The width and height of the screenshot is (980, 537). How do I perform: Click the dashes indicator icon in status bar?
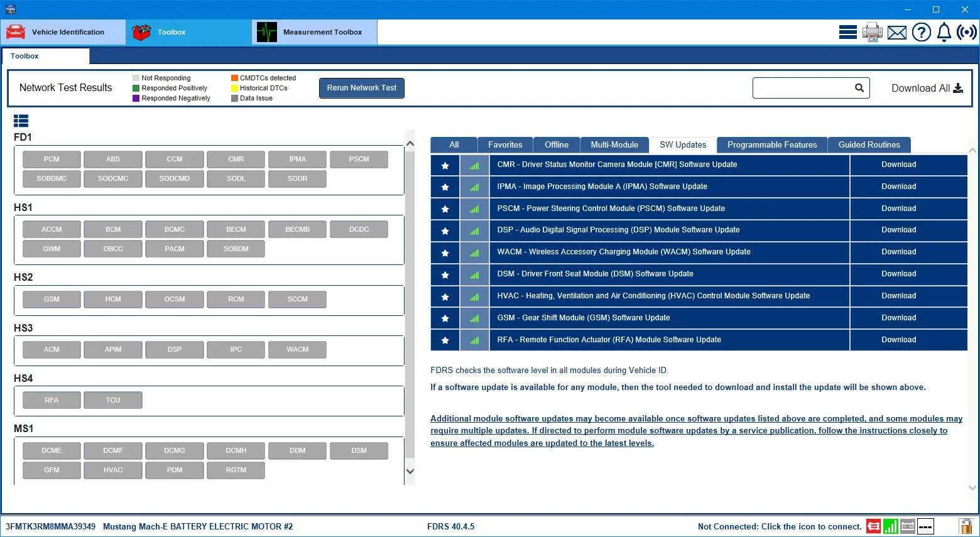coord(925,526)
